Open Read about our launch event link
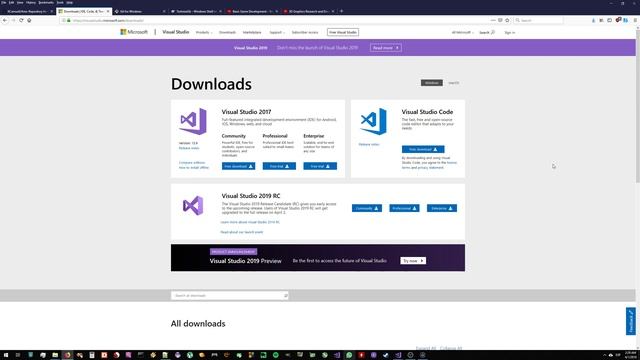The image size is (640, 360). 242,232
